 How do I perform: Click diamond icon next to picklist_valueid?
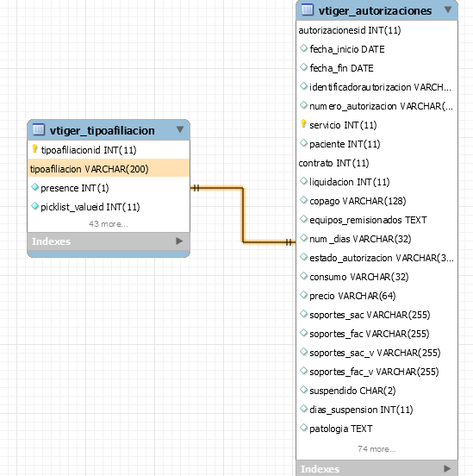(34, 206)
